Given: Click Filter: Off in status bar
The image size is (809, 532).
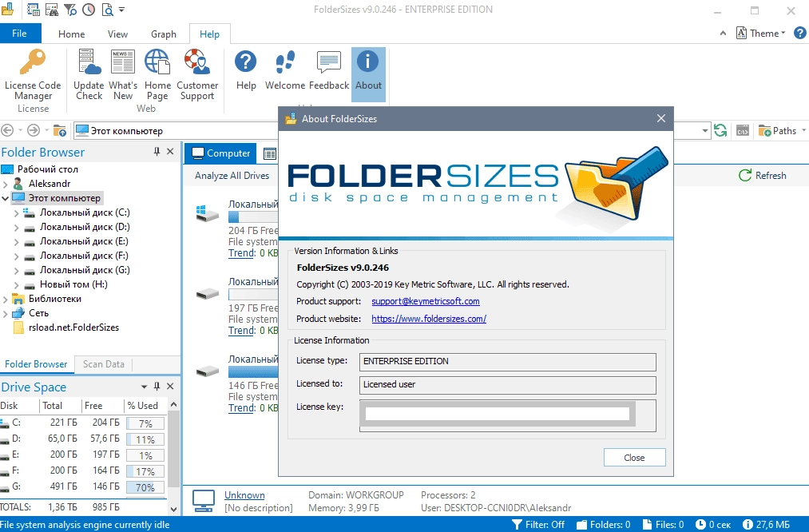Looking at the screenshot, I should point(538,524).
